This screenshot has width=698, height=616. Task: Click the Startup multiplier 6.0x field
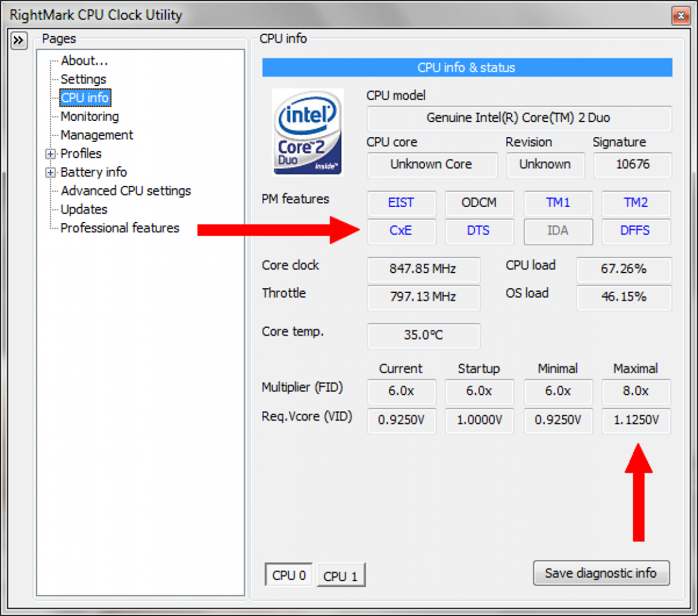coord(479,392)
